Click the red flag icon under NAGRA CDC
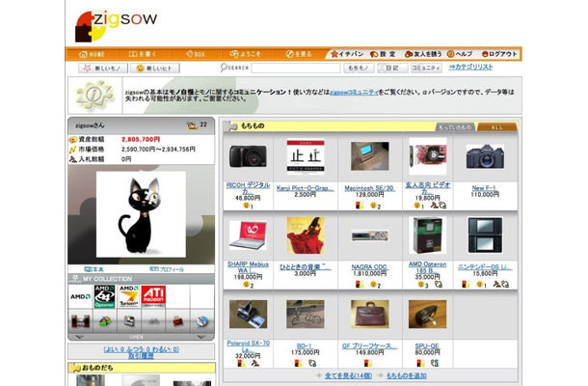 (x=360, y=285)
